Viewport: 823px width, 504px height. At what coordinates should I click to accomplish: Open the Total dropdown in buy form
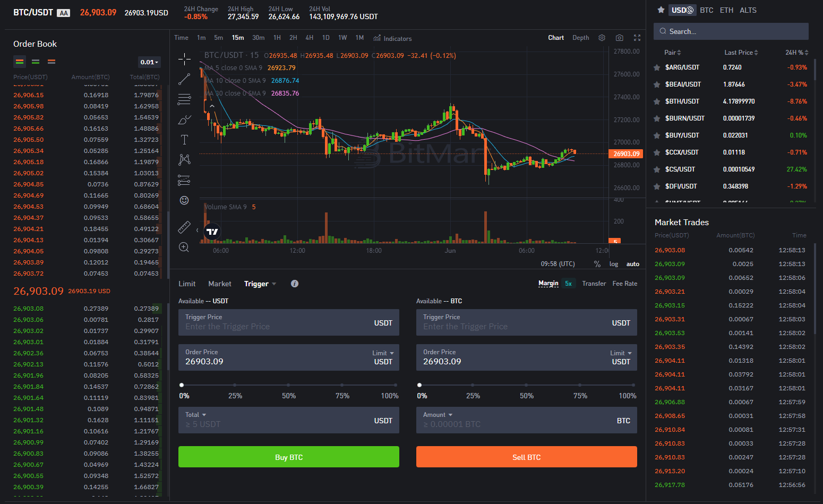pos(195,415)
